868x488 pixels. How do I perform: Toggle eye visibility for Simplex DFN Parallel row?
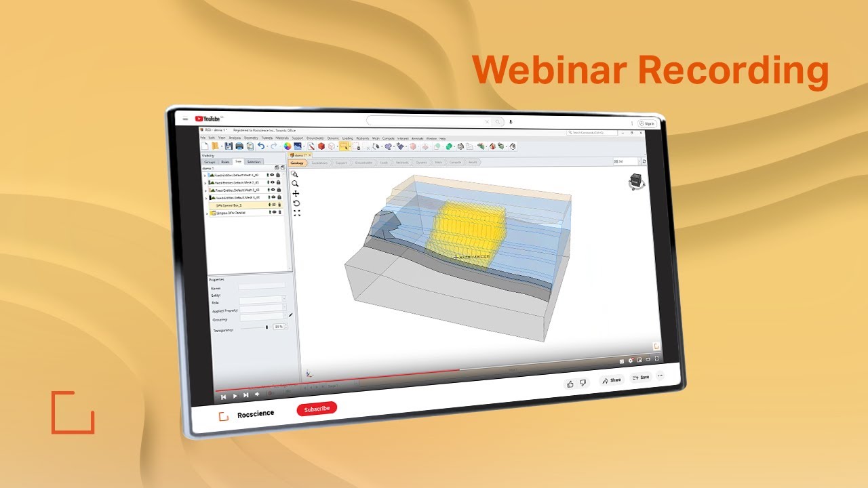click(x=274, y=213)
